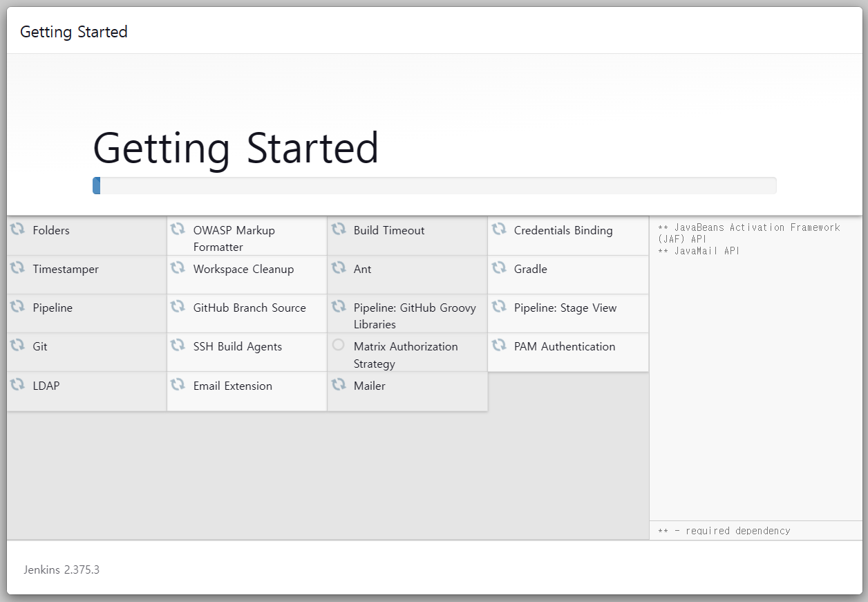Click the installation progress bar
Screen dimensions: 868x602
434,186
